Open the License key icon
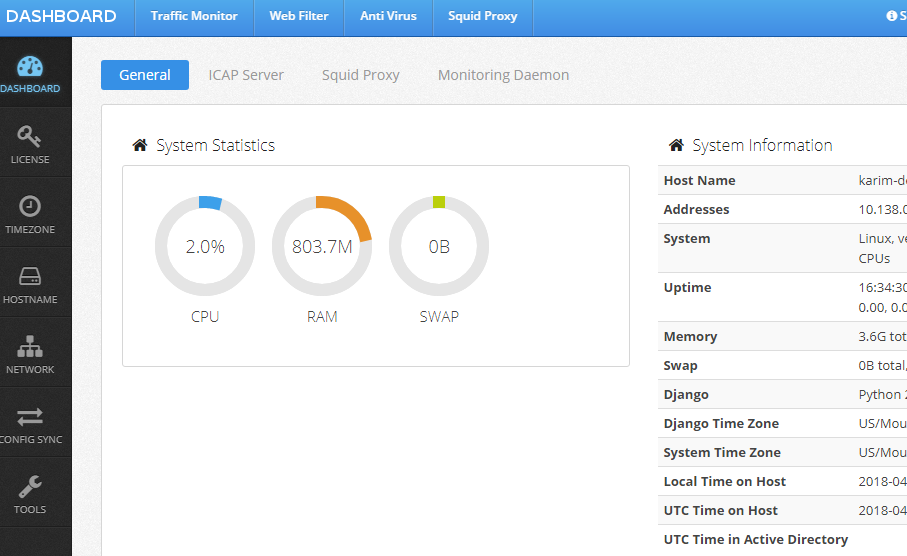Viewport: 907px width, 556px height. pos(29,137)
